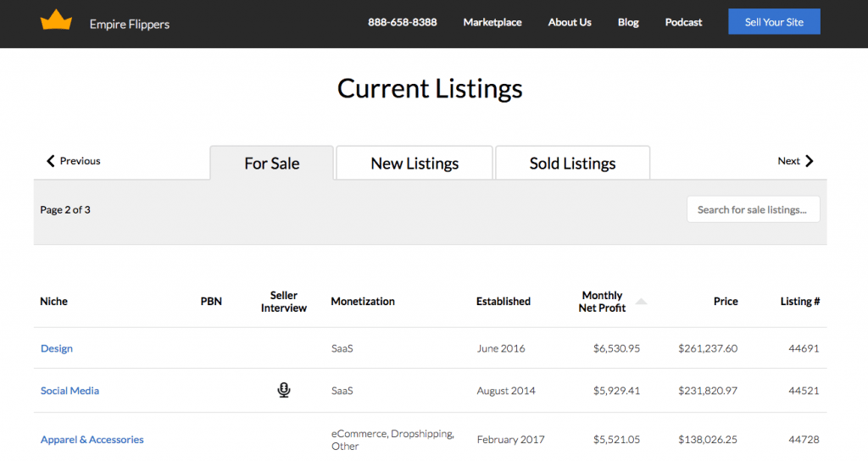Switch to the Sold Listings tab
The width and height of the screenshot is (868, 461).
[572, 164]
